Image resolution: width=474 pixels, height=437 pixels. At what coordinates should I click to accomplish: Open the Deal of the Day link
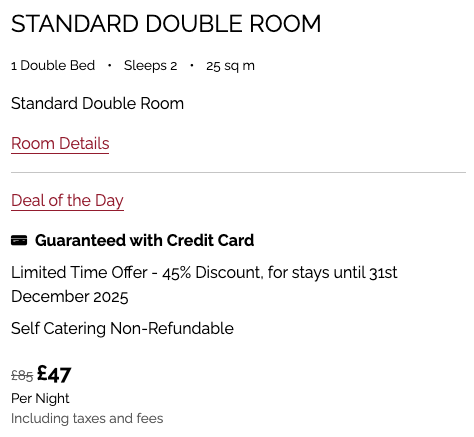pos(67,201)
